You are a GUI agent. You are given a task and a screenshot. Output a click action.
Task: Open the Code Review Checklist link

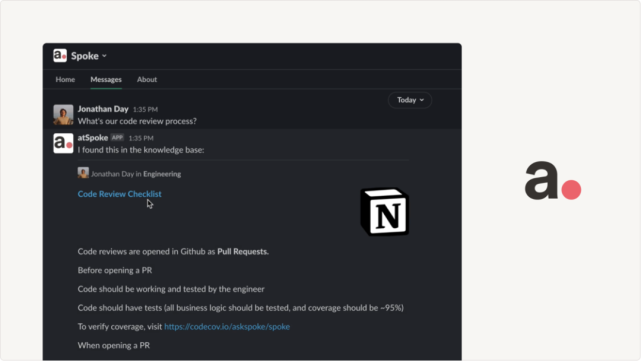pyautogui.click(x=119, y=194)
